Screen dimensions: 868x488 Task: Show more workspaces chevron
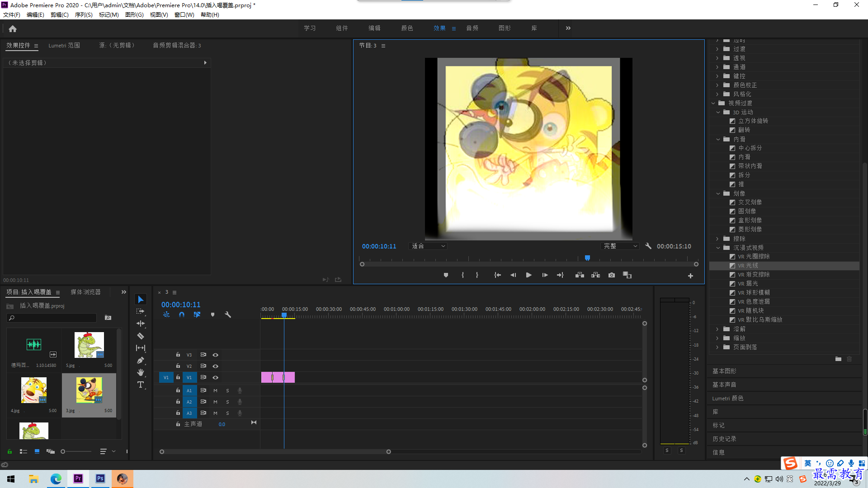[568, 28]
